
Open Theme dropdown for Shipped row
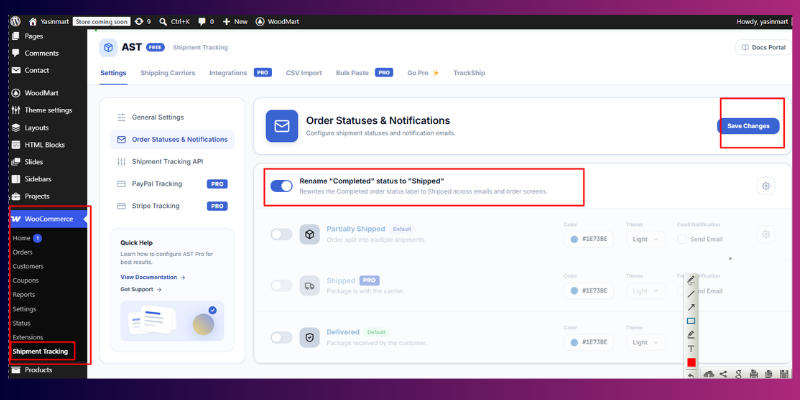tap(645, 291)
